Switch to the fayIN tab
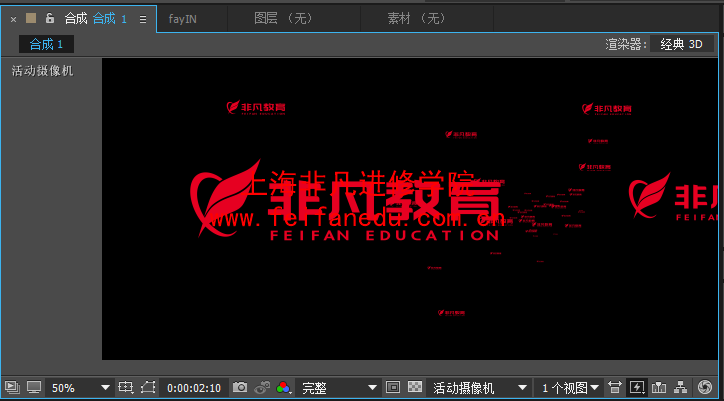 click(x=182, y=19)
